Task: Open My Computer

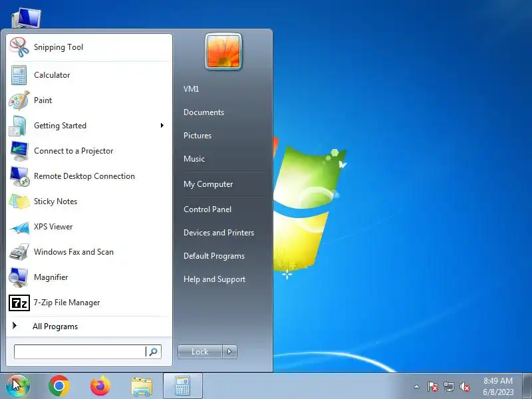Action: 208,184
